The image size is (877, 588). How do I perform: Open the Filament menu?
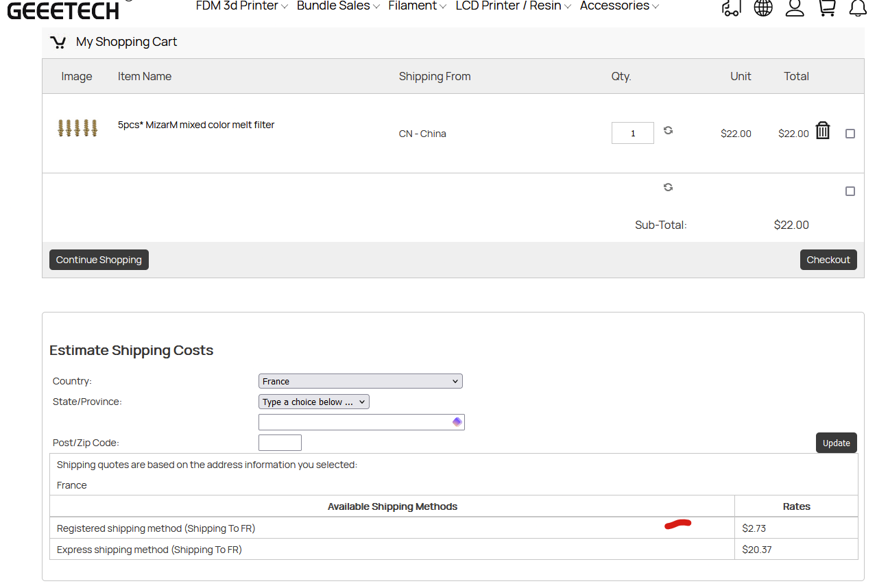(x=417, y=6)
